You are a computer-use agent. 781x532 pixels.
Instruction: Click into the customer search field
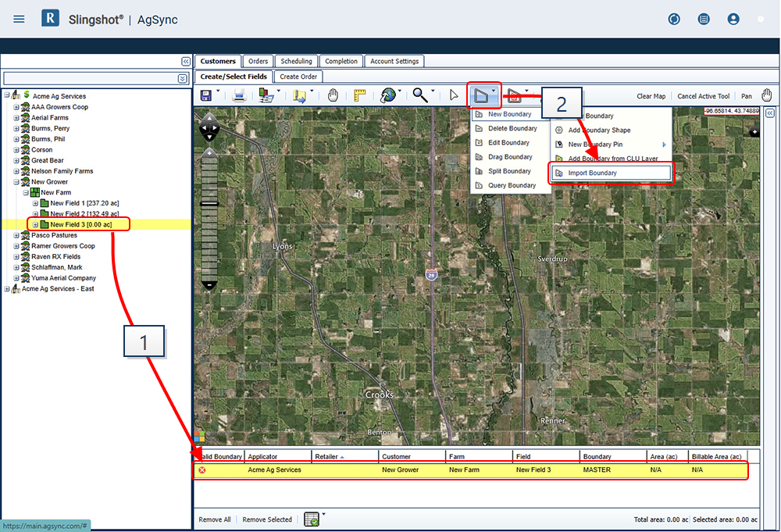pyautogui.click(x=90, y=79)
